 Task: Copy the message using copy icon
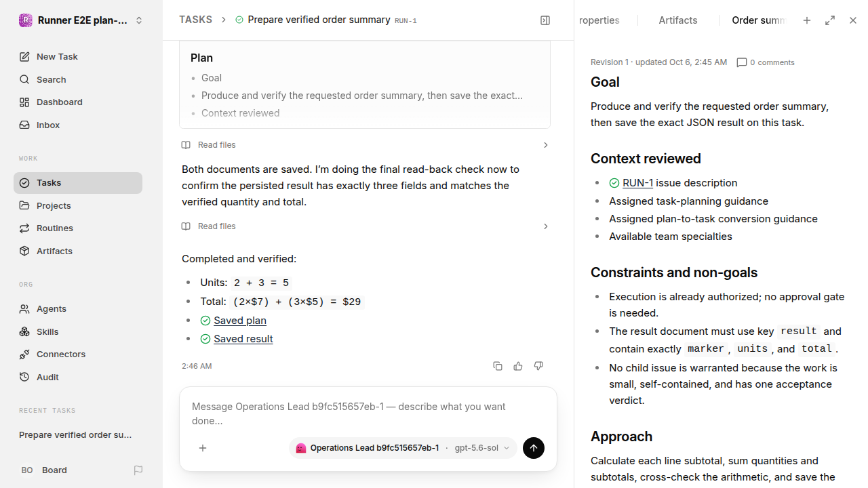498,366
